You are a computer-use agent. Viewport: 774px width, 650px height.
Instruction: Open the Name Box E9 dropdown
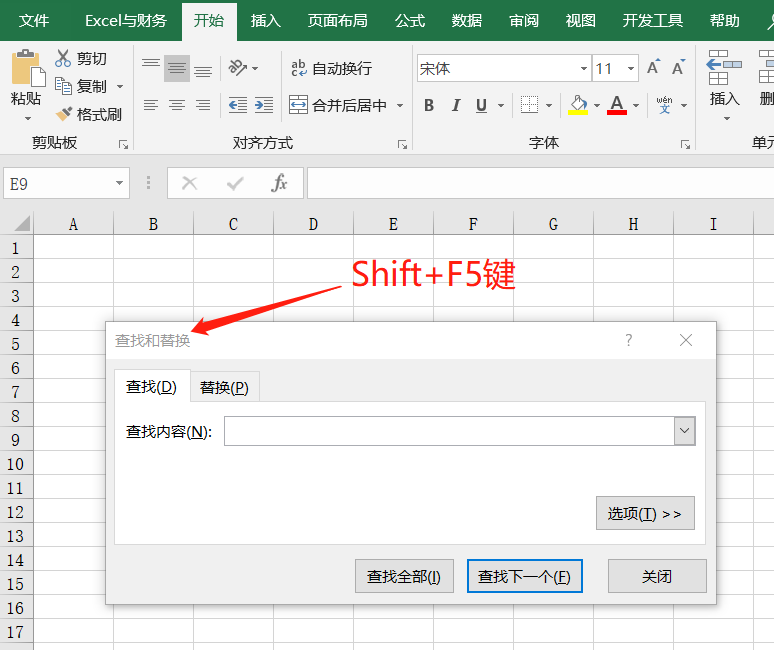pyautogui.click(x=119, y=183)
